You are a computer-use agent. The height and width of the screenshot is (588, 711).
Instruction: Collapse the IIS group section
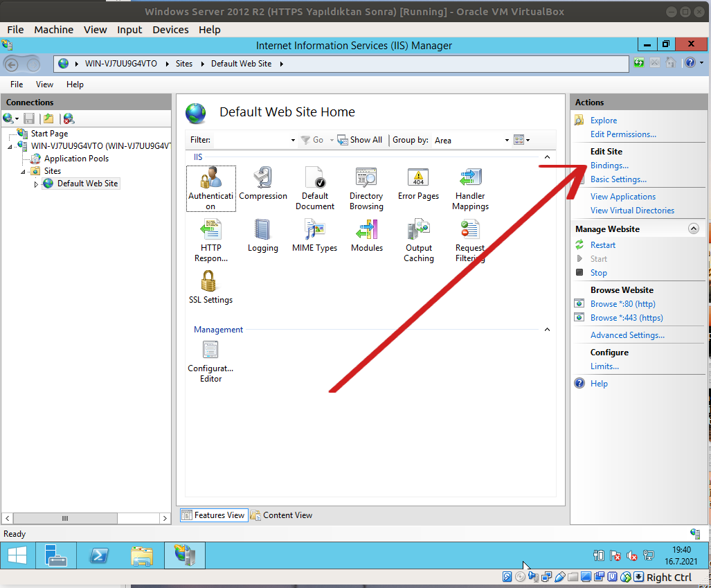[548, 157]
